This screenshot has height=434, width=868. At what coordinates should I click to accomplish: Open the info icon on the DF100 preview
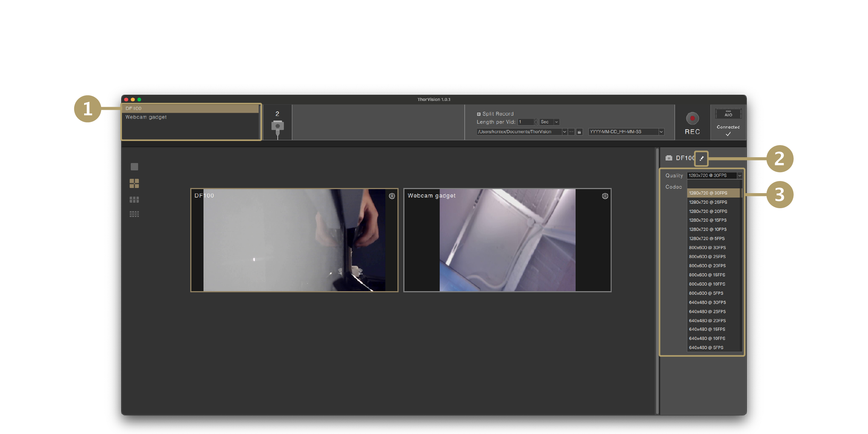391,196
